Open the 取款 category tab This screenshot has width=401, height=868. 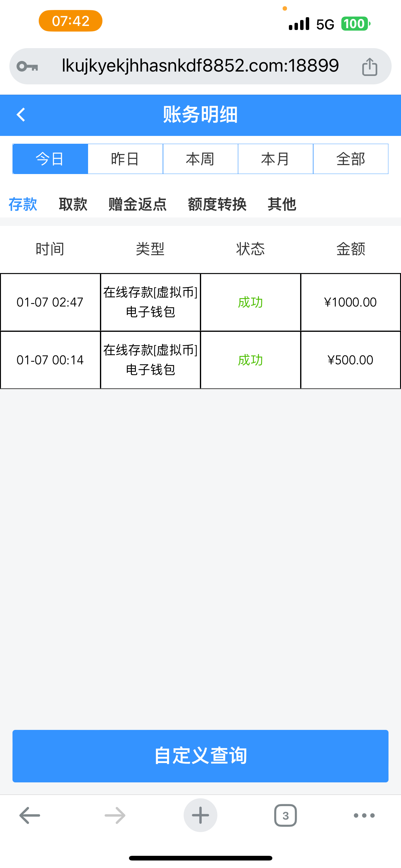tap(73, 204)
